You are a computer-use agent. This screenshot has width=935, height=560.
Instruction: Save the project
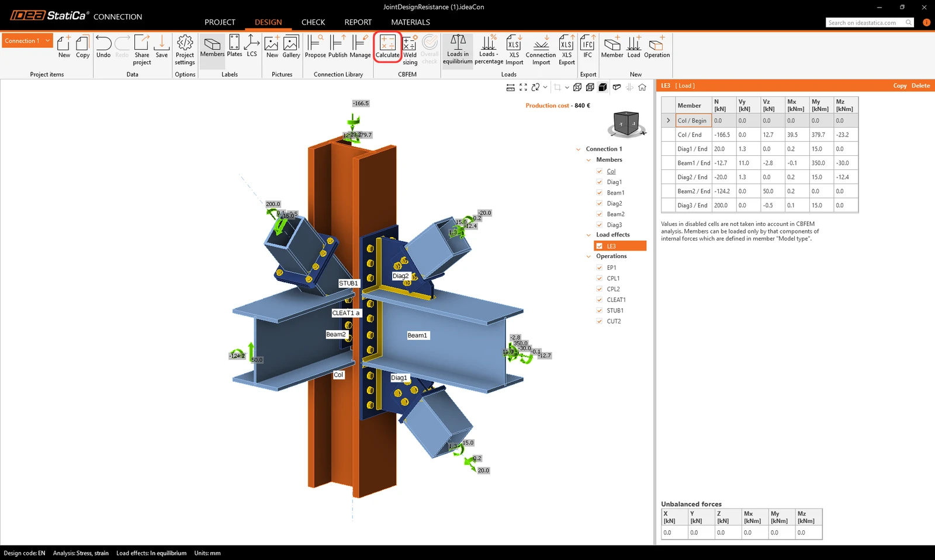point(162,47)
